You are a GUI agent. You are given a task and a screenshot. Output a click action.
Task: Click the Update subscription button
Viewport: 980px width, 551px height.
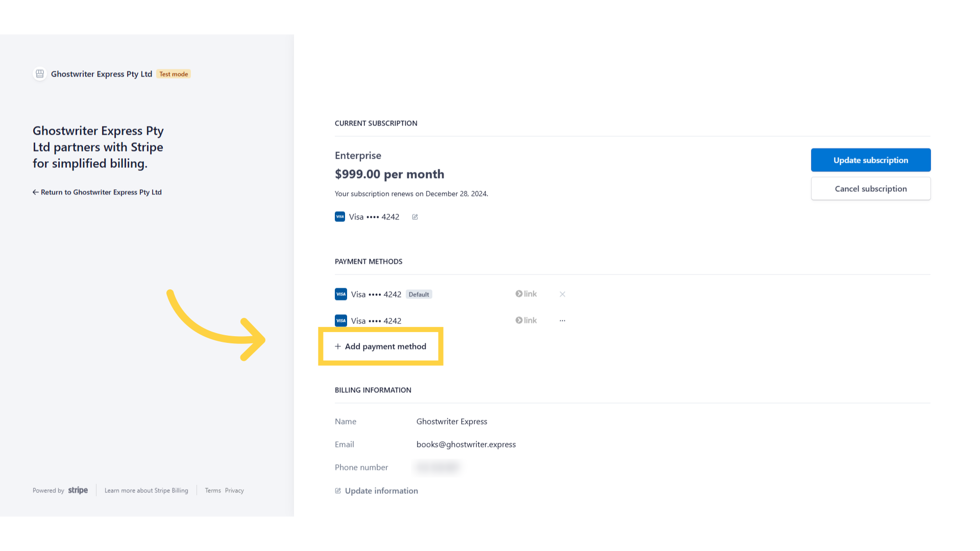point(871,160)
